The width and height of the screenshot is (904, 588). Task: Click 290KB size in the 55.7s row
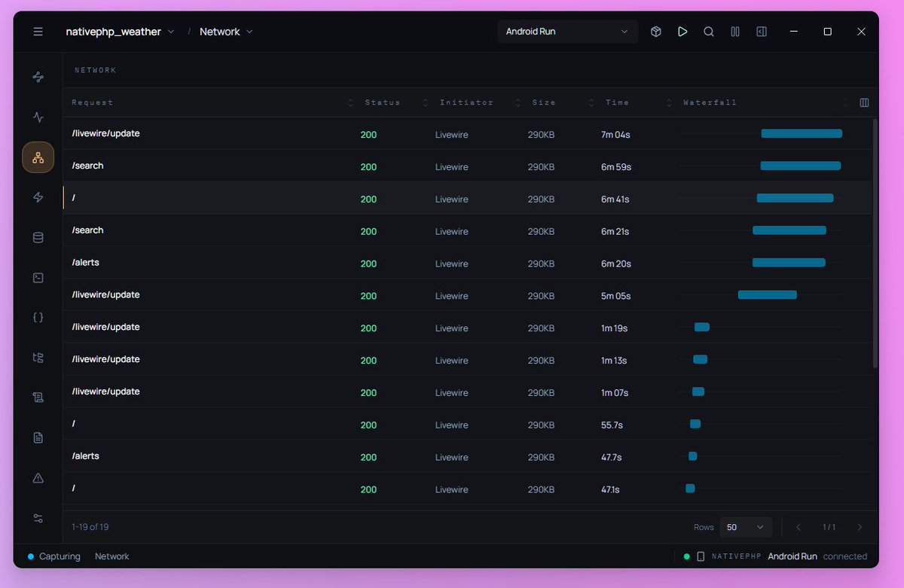pyautogui.click(x=541, y=425)
